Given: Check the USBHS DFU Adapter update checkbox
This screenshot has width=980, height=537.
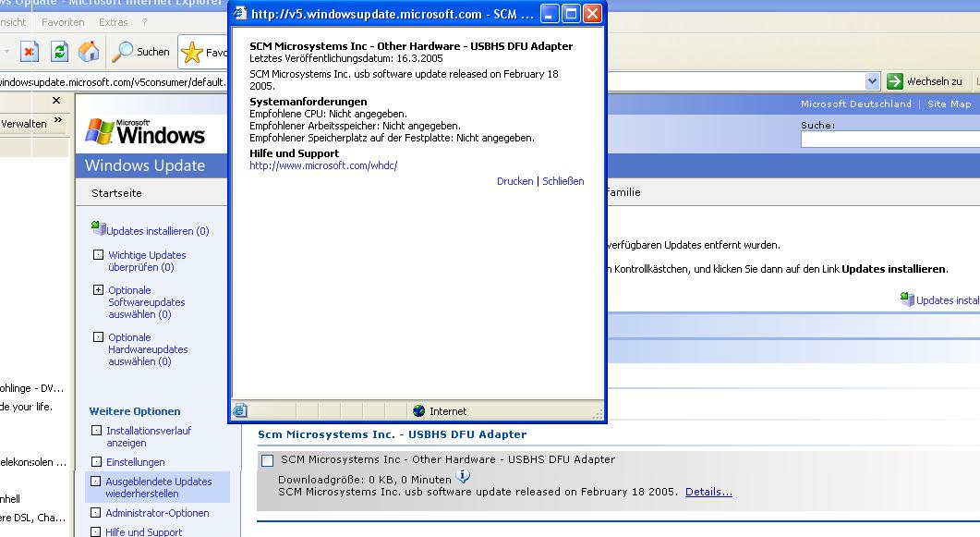Looking at the screenshot, I should pyautogui.click(x=268, y=460).
